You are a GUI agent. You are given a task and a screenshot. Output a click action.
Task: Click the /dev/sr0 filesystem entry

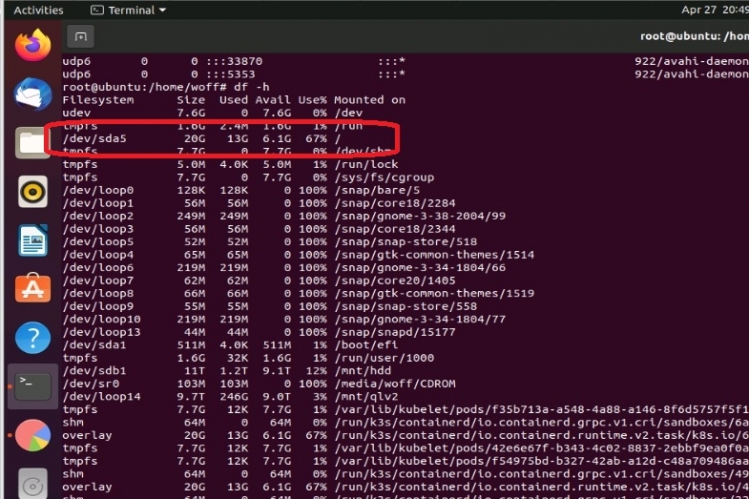click(x=91, y=383)
